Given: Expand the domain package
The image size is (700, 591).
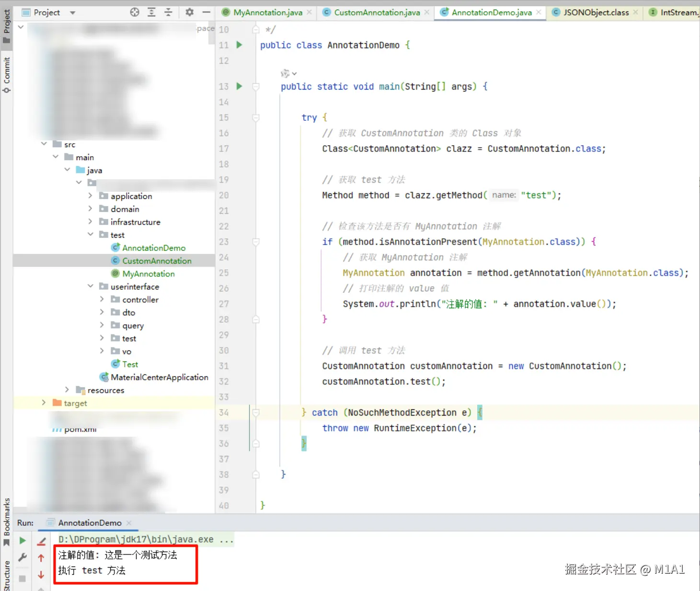Looking at the screenshot, I should point(90,209).
